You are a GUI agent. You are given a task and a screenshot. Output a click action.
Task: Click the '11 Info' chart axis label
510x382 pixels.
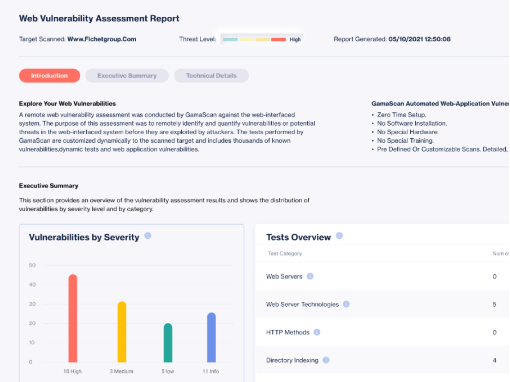click(211, 371)
